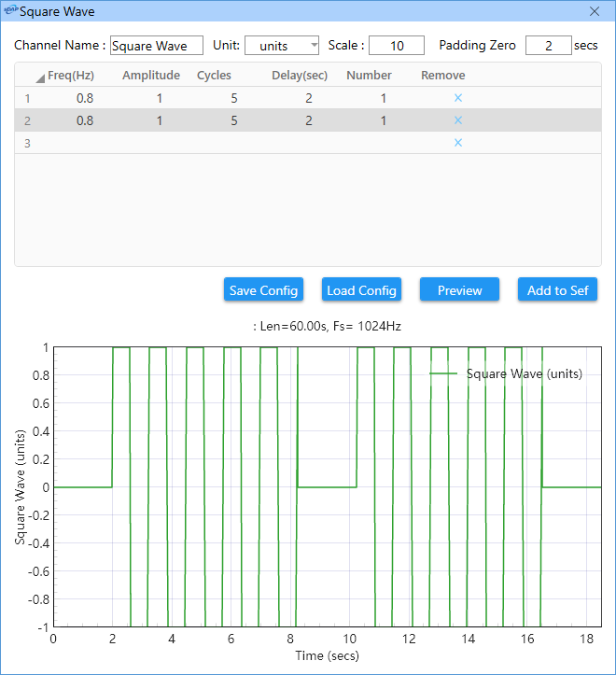Click the Amplitude column header
Screen dimensions: 616x675
(151, 76)
